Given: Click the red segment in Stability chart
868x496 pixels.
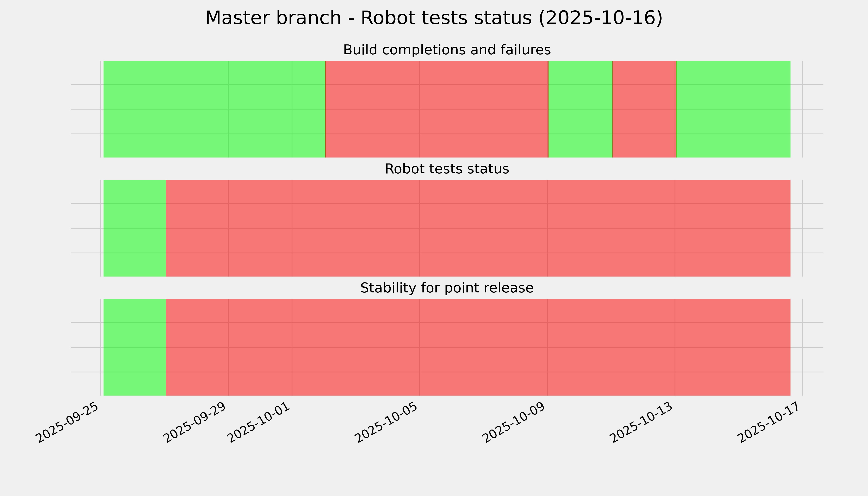Looking at the screenshot, I should [x=478, y=347].
